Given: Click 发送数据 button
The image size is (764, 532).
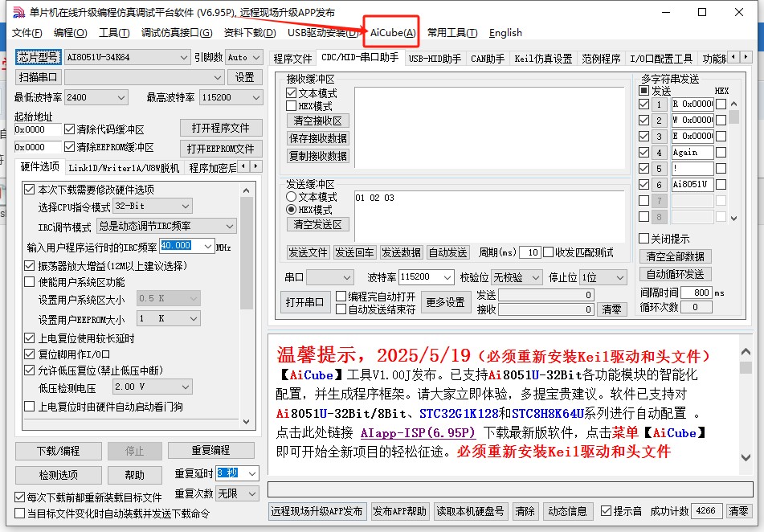Looking at the screenshot, I should click(x=401, y=252).
